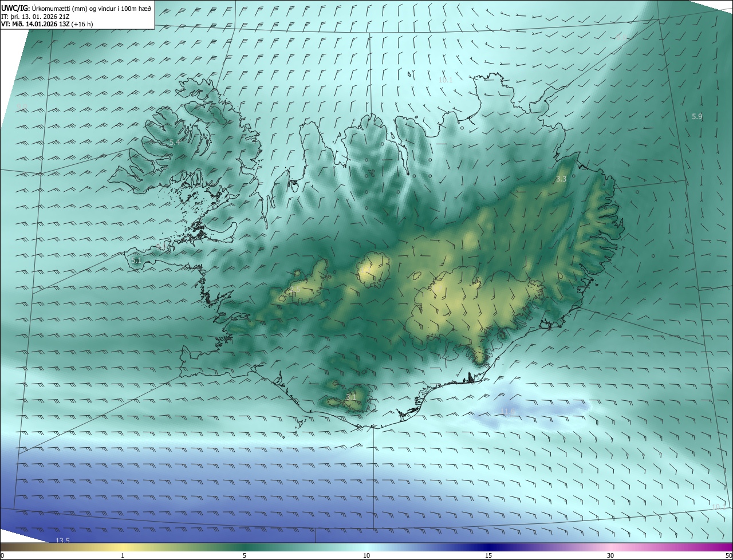Click the colour bar tick label "10"
The height and width of the screenshot is (560, 733).
click(x=366, y=555)
